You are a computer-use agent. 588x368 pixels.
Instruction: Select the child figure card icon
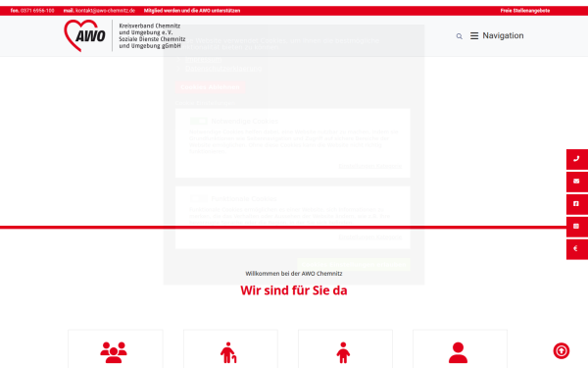tap(343, 352)
